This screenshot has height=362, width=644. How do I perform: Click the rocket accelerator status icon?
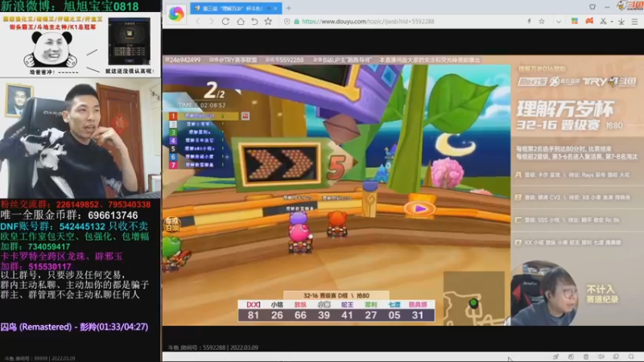pyautogui.click(x=555, y=356)
